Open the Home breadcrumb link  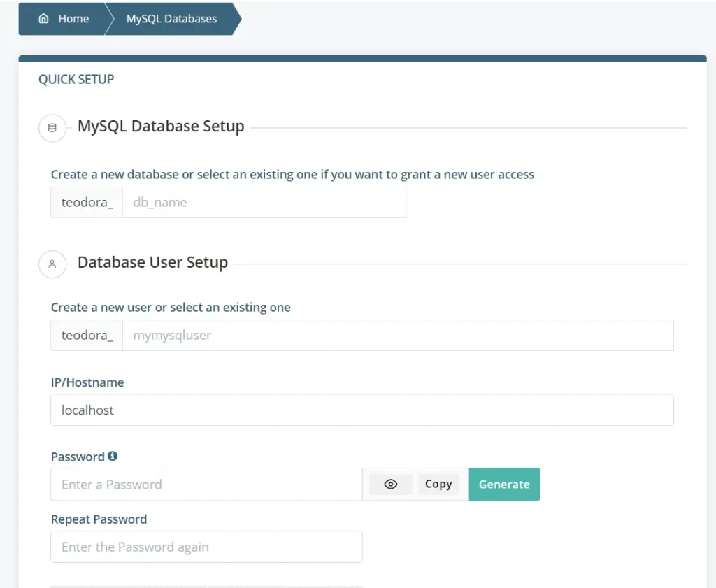pos(73,19)
